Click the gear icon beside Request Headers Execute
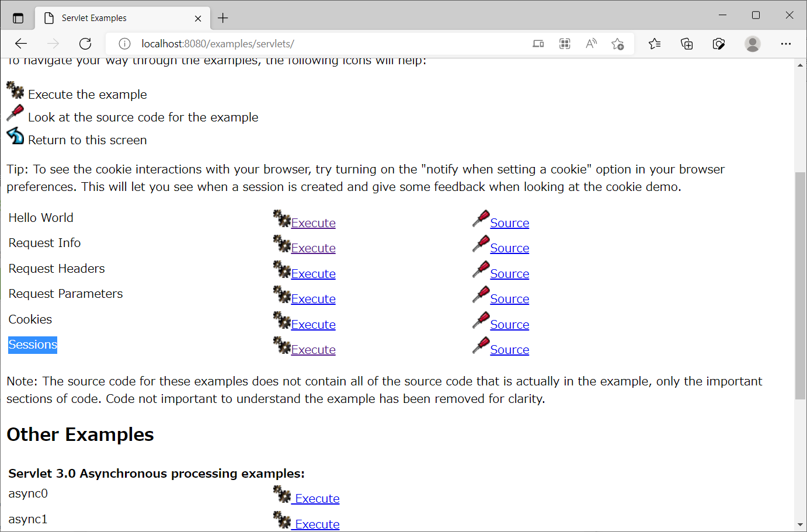Image resolution: width=807 pixels, height=532 pixels. tap(281, 269)
